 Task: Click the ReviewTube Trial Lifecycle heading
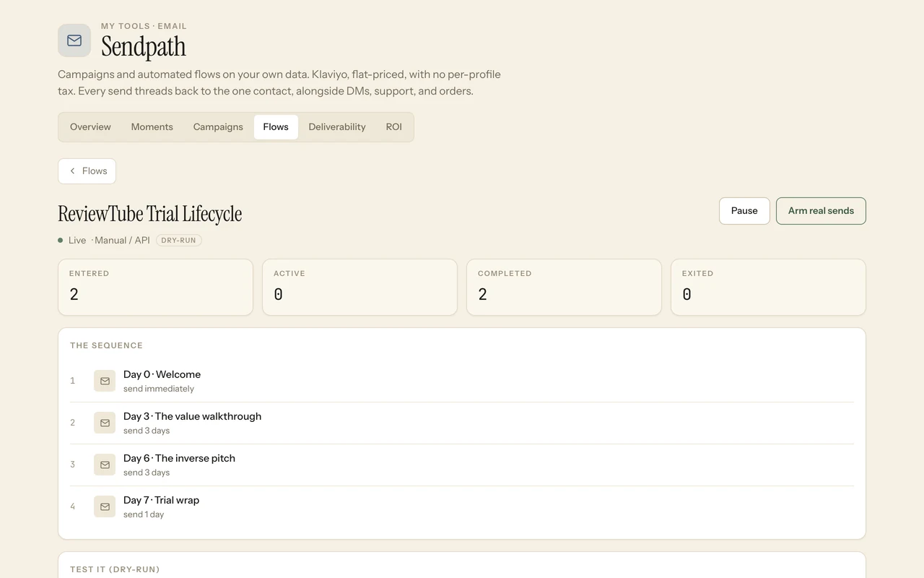pyautogui.click(x=149, y=214)
